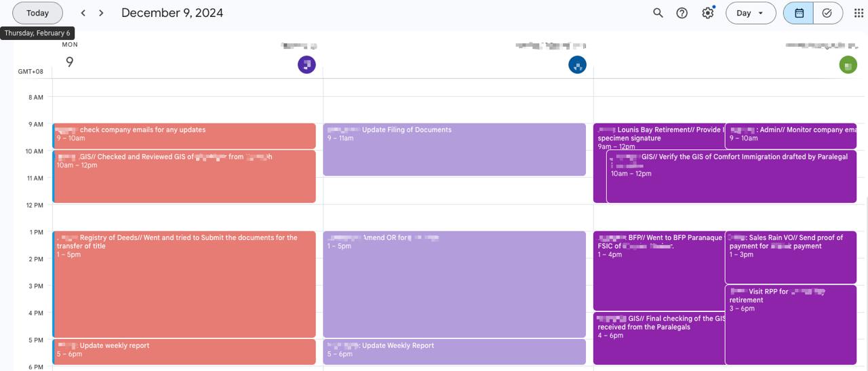Viewport: 868px width, 371px height.
Task: Click the purple calendar avatar icon
Action: click(307, 65)
